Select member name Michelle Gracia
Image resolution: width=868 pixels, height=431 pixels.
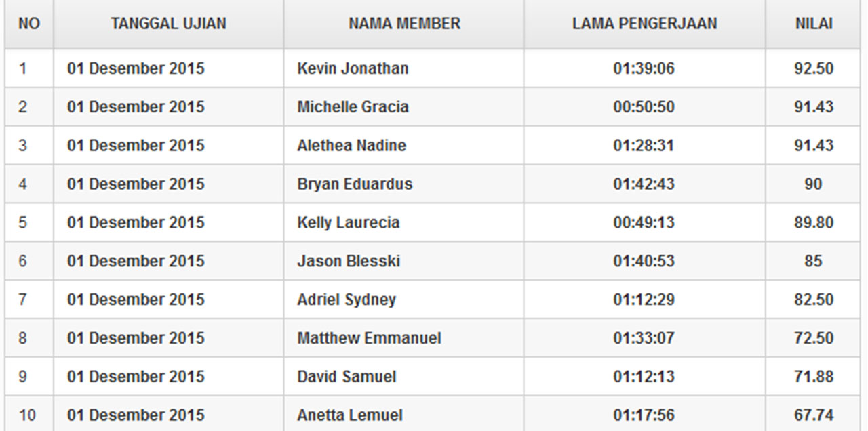pyautogui.click(x=353, y=107)
